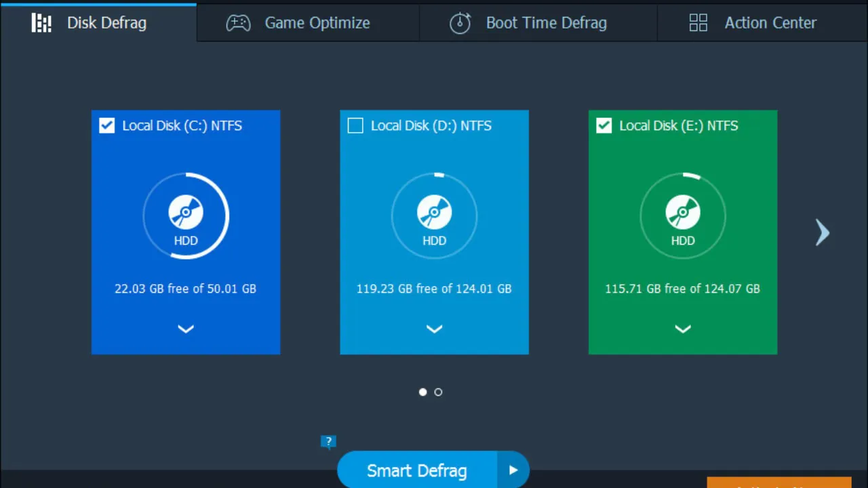Uncheck the Local Disk (C:) checkbox

point(107,125)
